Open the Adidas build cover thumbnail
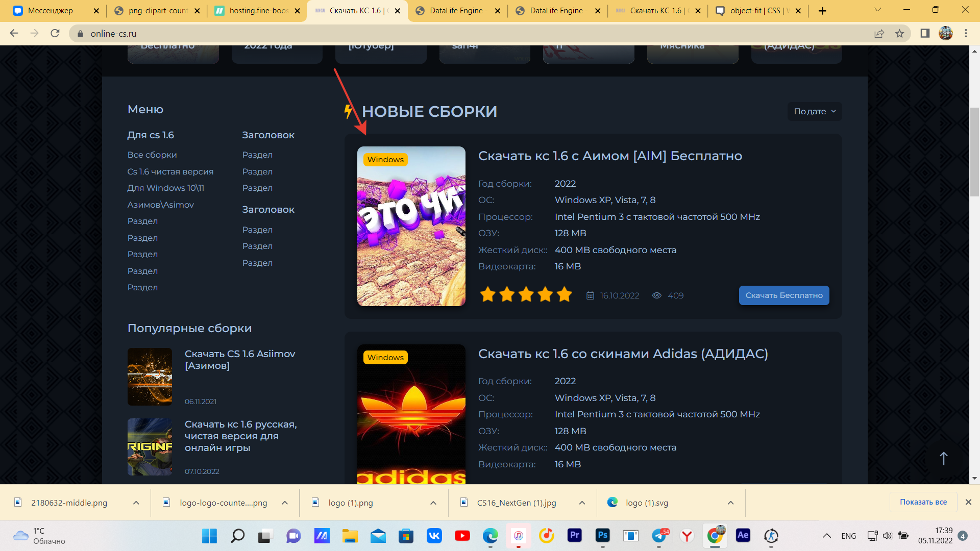The height and width of the screenshot is (551, 980). [411, 413]
